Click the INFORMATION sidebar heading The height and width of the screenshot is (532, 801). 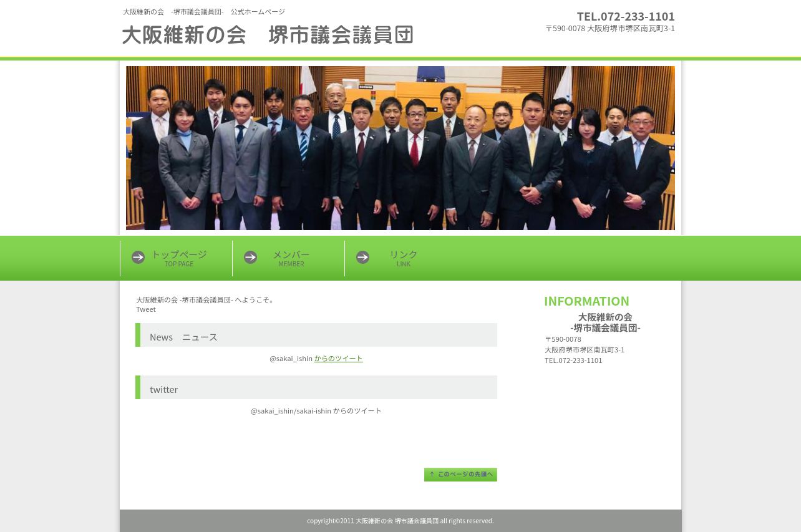586,301
